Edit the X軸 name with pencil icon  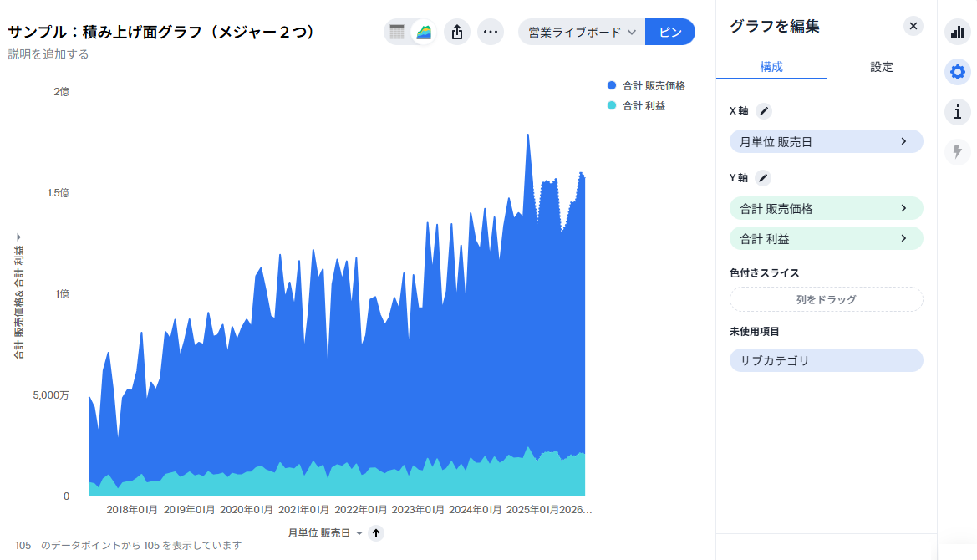click(764, 110)
